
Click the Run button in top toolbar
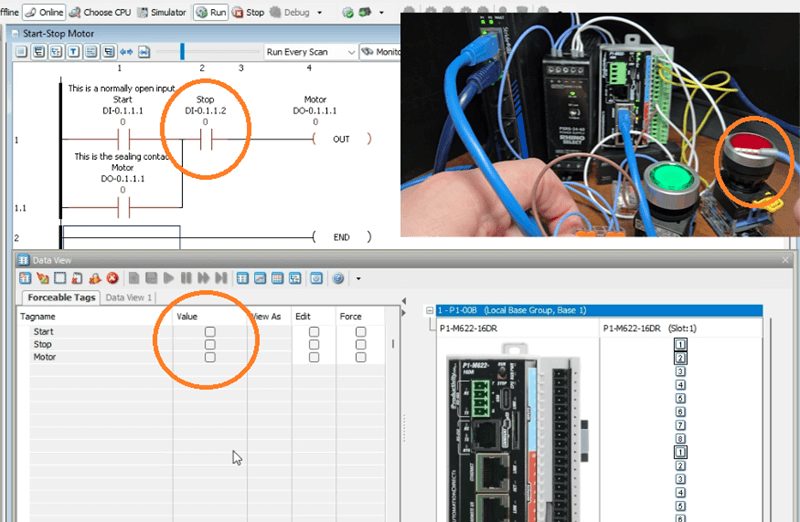tap(211, 13)
